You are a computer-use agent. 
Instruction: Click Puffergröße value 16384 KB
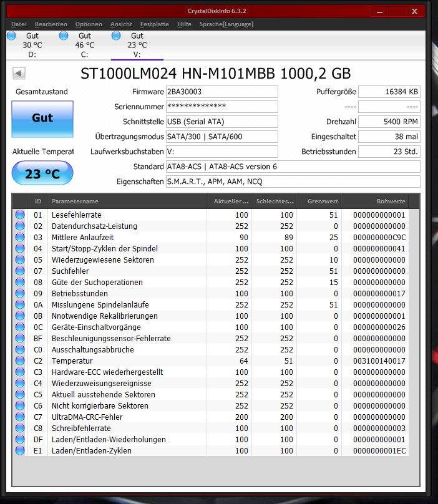[389, 92]
